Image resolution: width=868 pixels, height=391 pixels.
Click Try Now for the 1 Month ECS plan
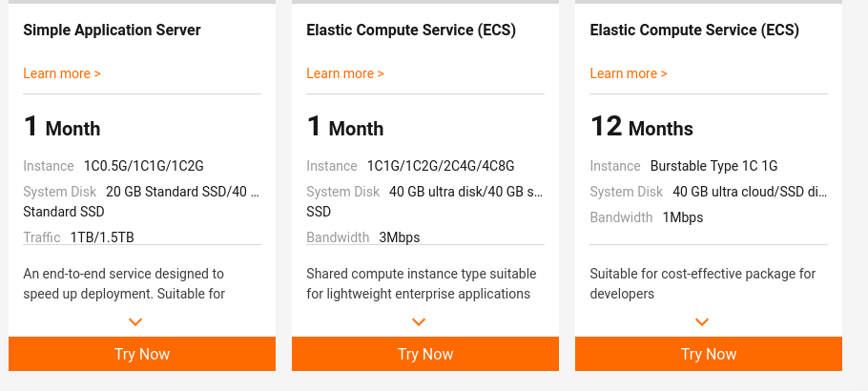pos(425,354)
